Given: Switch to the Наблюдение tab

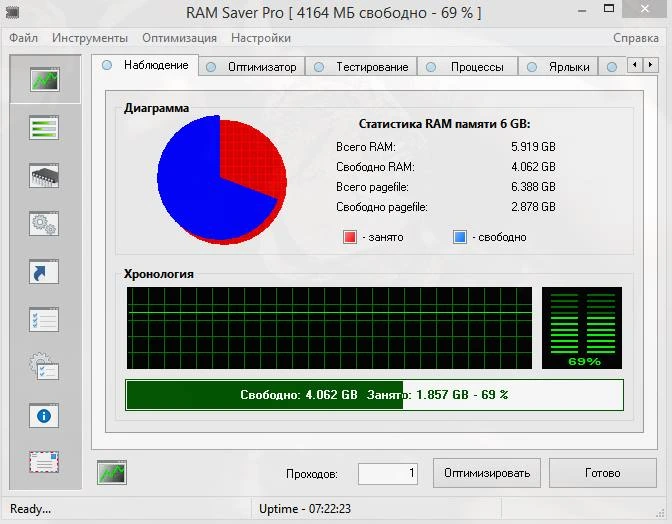Looking at the screenshot, I should click(x=145, y=65).
